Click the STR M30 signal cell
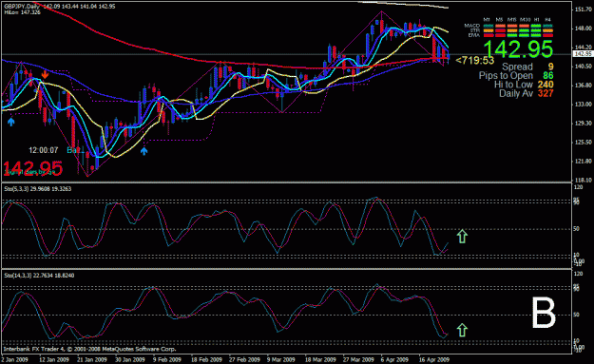 pos(525,30)
